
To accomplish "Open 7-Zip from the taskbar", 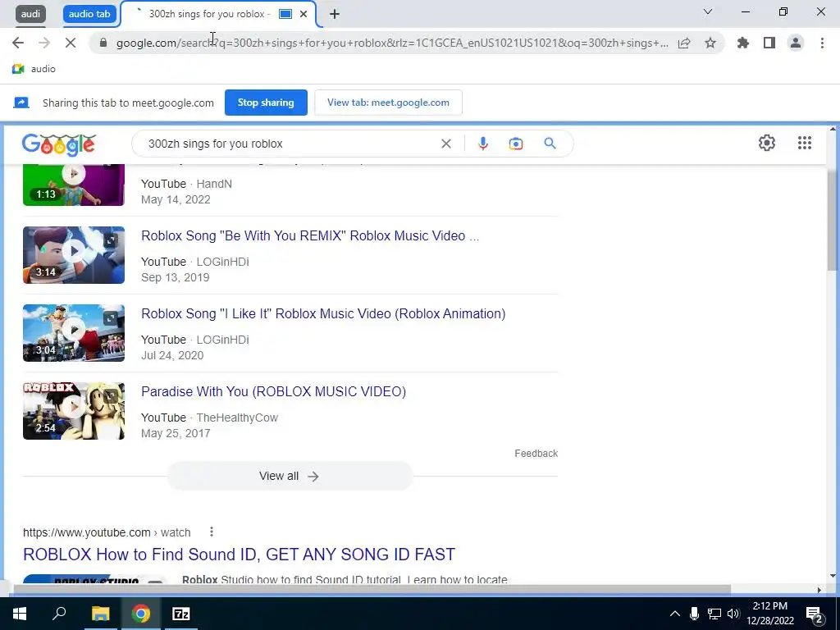I will click(181, 614).
